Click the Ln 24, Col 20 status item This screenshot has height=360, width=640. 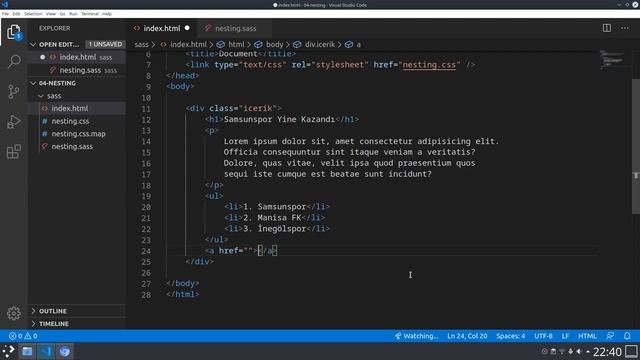[467, 336]
